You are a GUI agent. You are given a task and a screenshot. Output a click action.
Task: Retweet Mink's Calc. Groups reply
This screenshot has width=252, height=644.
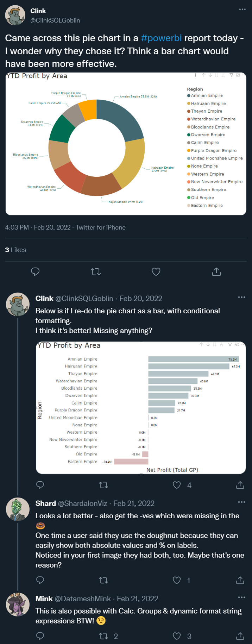pos(103,636)
